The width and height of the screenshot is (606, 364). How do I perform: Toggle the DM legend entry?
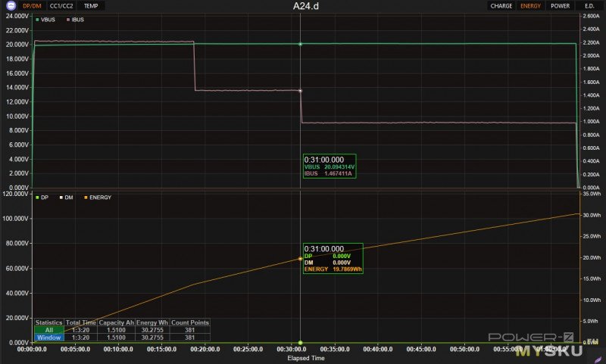[65, 198]
